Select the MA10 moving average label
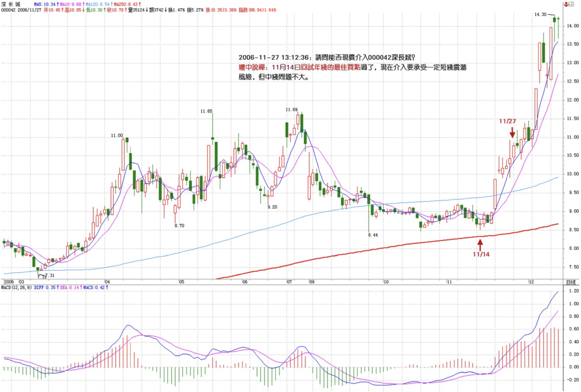 (x=71, y=4)
